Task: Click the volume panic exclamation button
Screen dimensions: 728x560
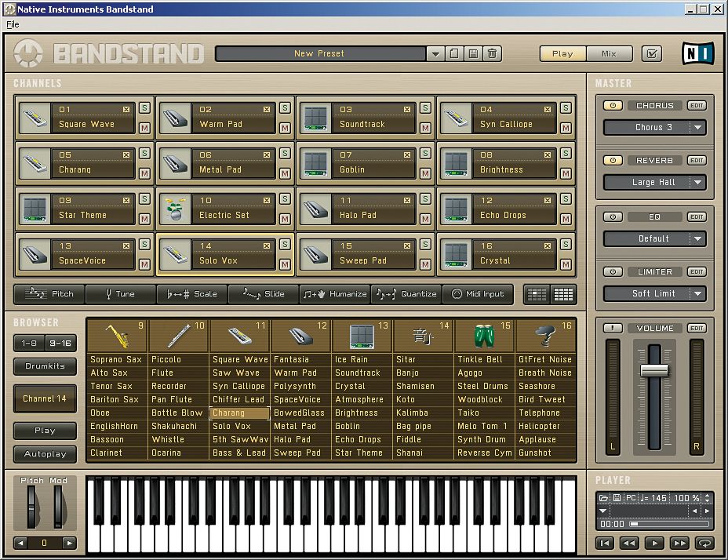Action: (x=613, y=329)
